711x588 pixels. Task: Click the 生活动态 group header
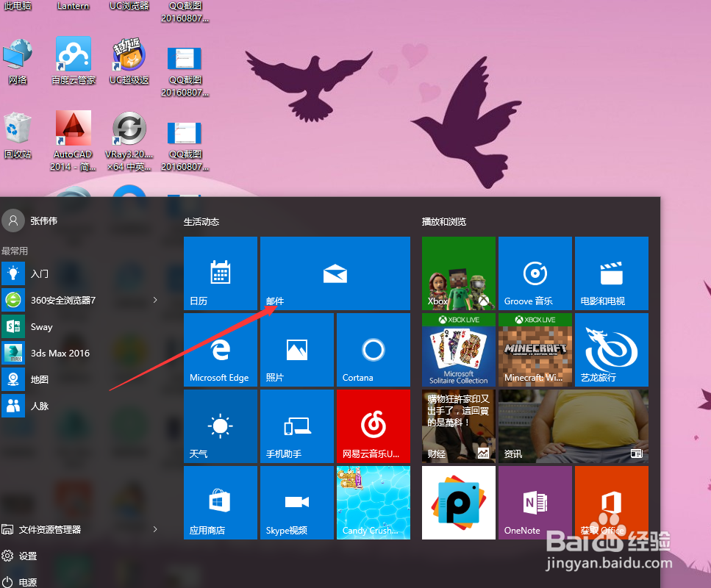pyautogui.click(x=201, y=222)
